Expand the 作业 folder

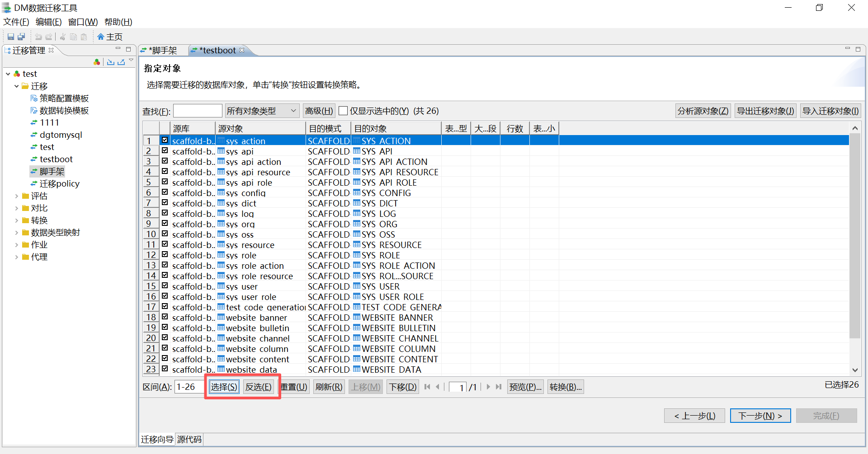[x=17, y=244]
